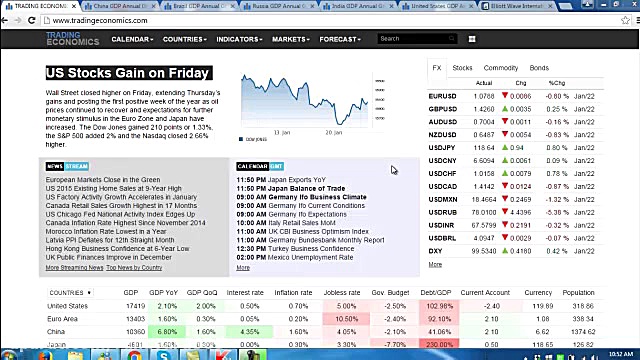Screen dimensions: 640x360
Task: Open Chrome icon in the taskbar
Action: (134, 355)
